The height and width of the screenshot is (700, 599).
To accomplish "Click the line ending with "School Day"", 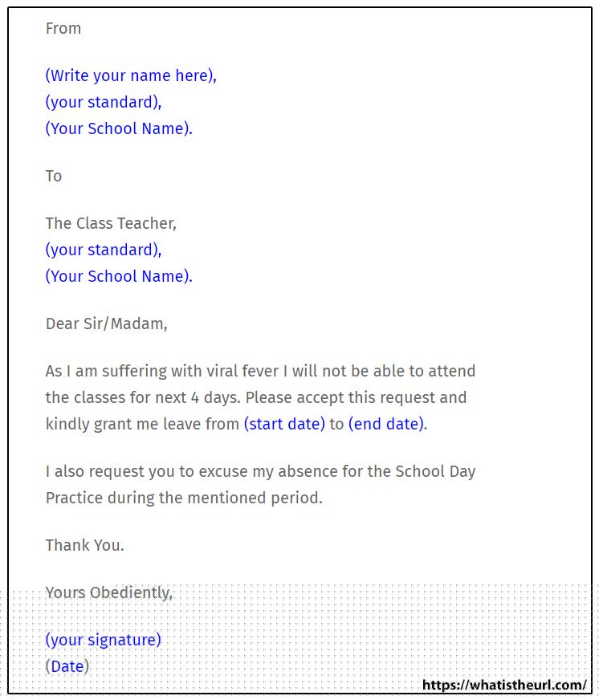I will [x=260, y=471].
